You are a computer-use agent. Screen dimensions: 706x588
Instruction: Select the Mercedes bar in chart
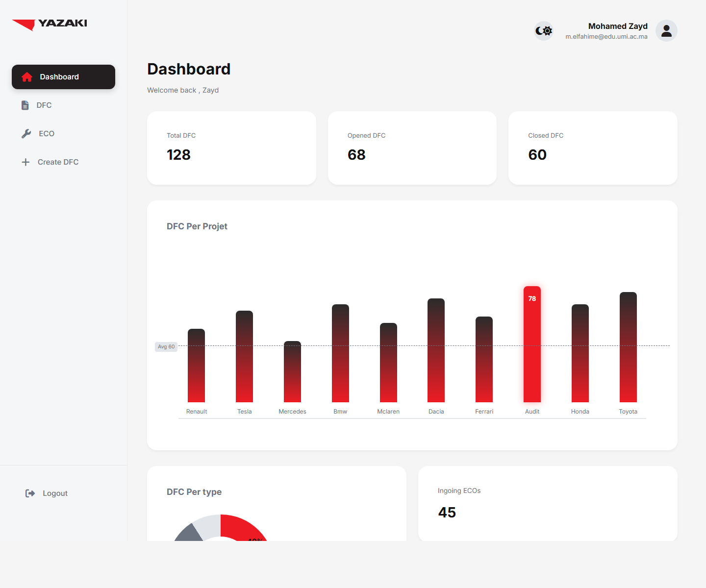293,371
